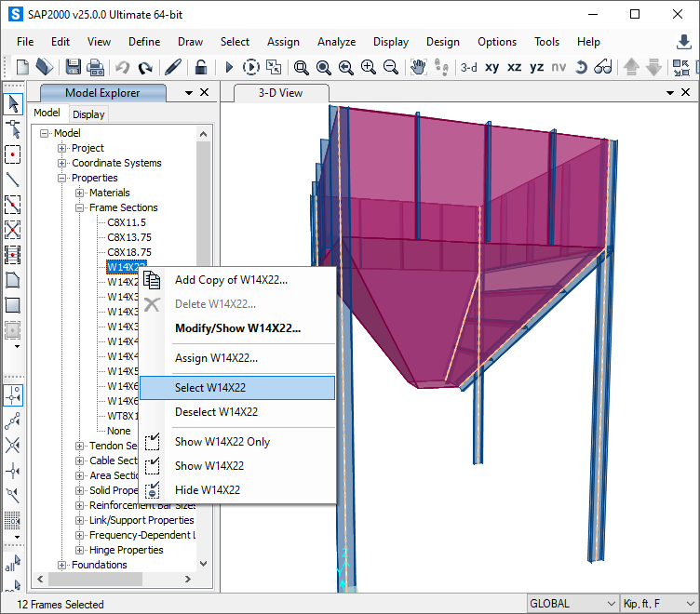Choose Select W14X22 in context menu
This screenshot has height=614, width=700.
click(x=210, y=388)
